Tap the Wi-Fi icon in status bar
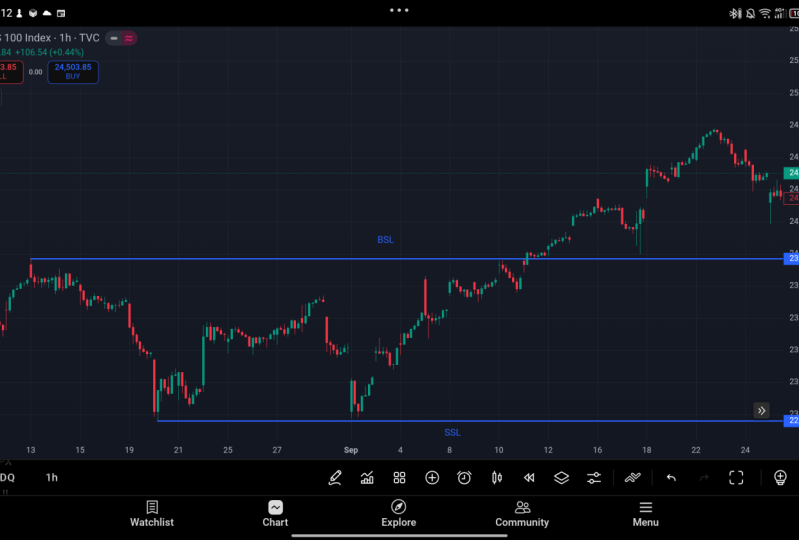 pos(765,13)
